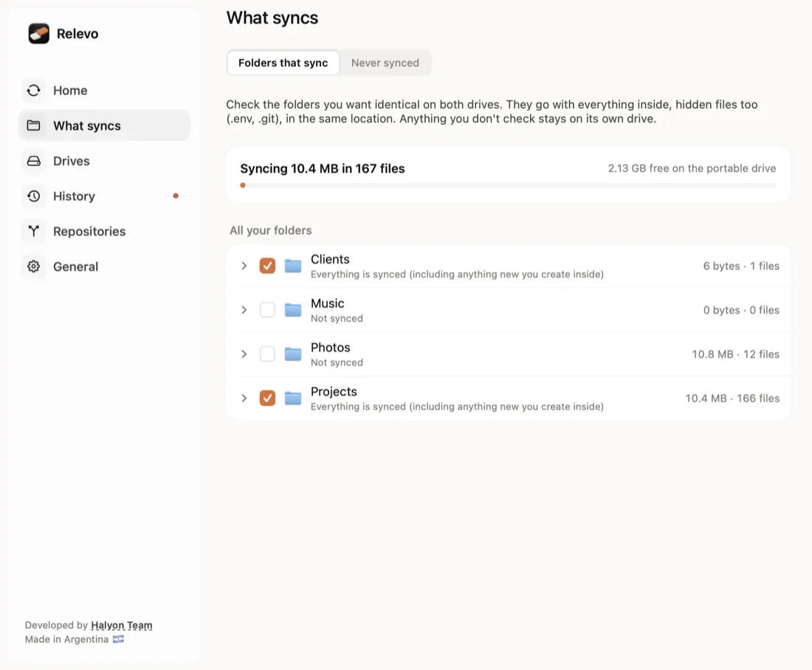Image resolution: width=812 pixels, height=670 pixels.
Task: Check the Music folder checkbox
Action: (267, 310)
